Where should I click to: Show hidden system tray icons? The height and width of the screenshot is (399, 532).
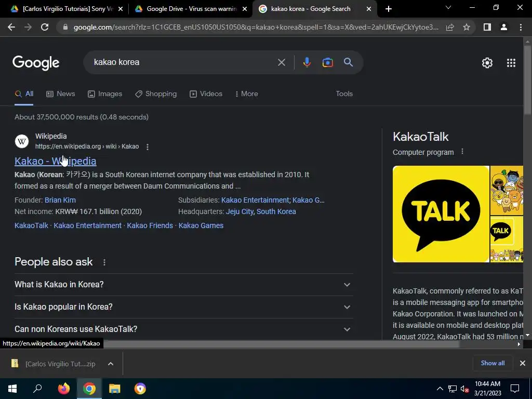pyautogui.click(x=440, y=389)
